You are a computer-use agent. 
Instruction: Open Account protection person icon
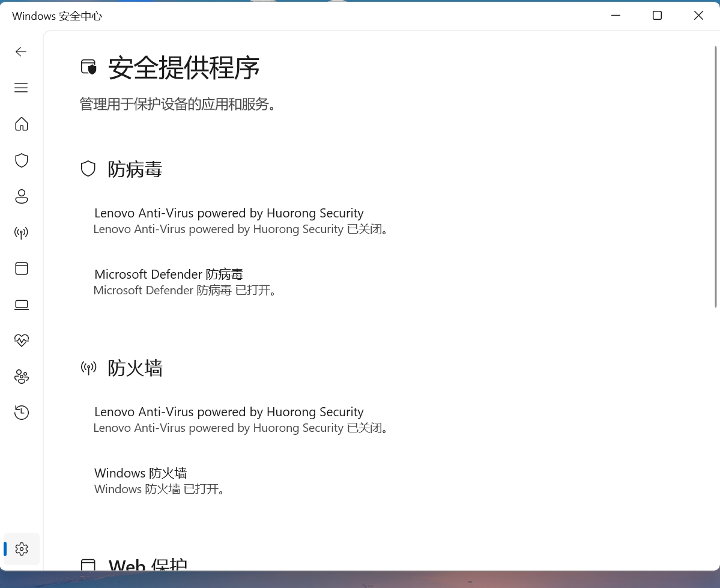click(x=22, y=196)
